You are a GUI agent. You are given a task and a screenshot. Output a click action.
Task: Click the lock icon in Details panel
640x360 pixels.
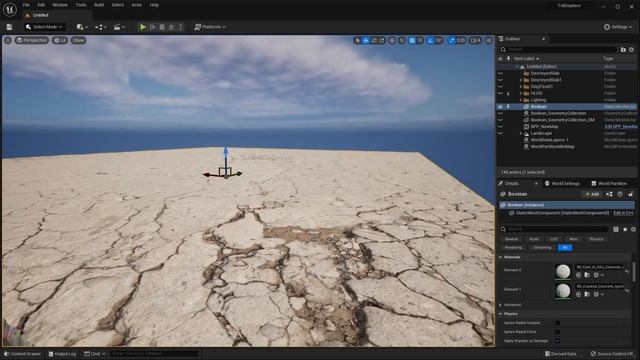(631, 194)
